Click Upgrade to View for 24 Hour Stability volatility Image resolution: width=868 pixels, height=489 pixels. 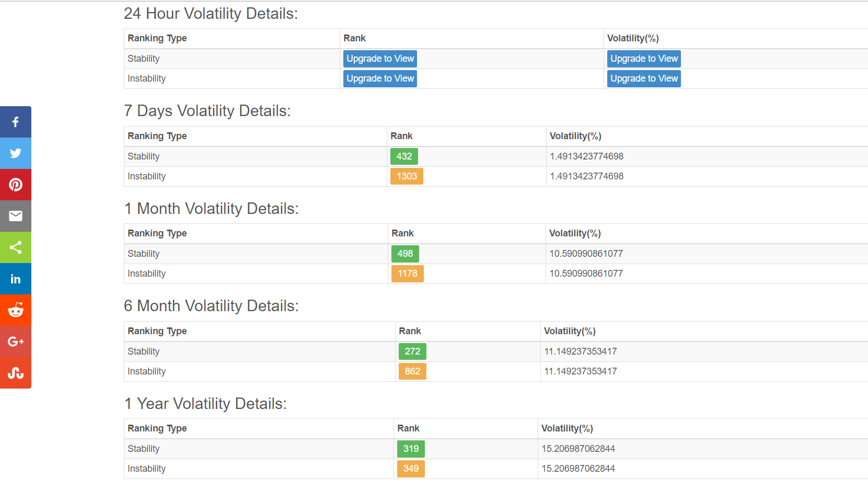tap(644, 59)
